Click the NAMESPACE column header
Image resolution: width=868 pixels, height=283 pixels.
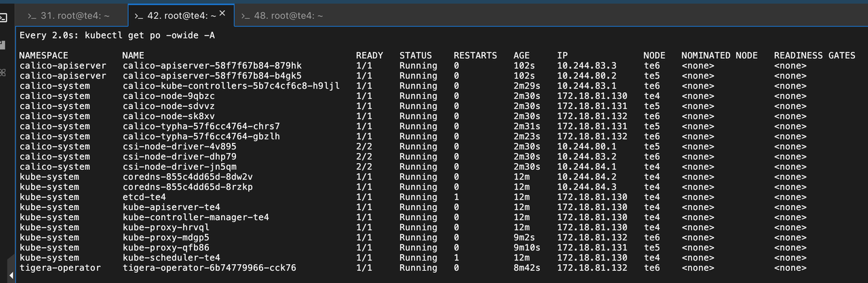click(44, 56)
